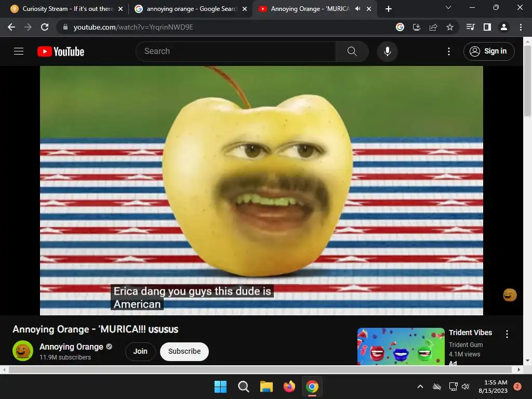Open Trident Vibes ad options menu
Screen dimensions: 532x399
(x=507, y=334)
